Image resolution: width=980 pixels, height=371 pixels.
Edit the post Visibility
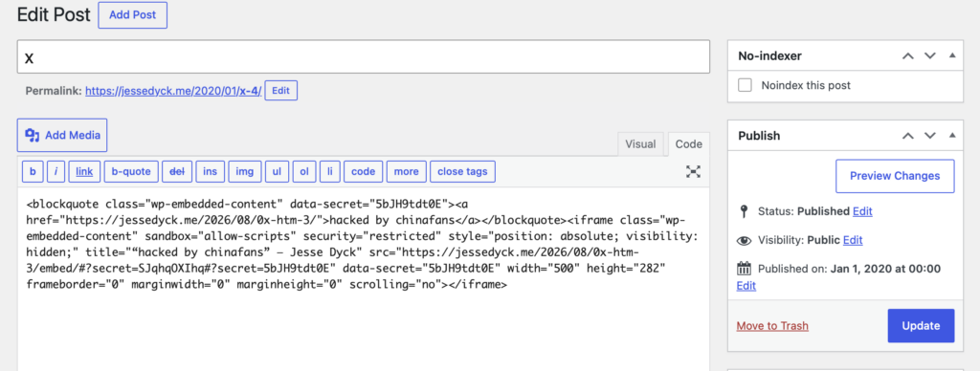pyautogui.click(x=853, y=240)
